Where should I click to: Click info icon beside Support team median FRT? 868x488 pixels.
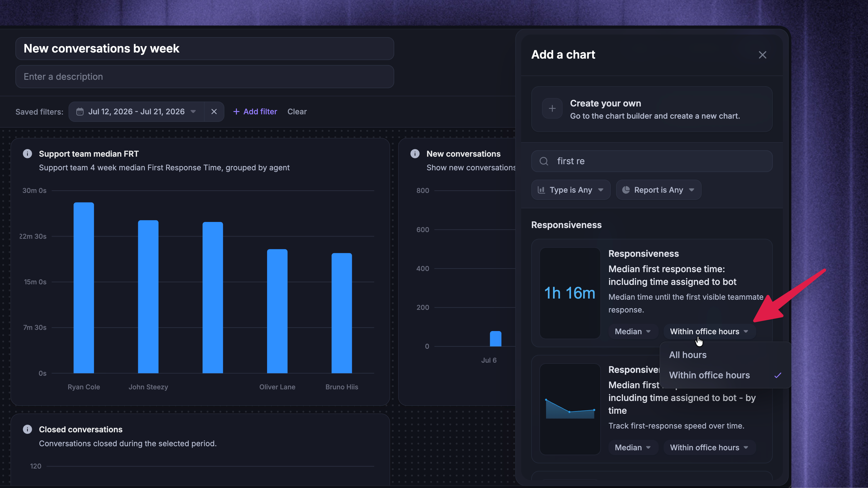27,153
